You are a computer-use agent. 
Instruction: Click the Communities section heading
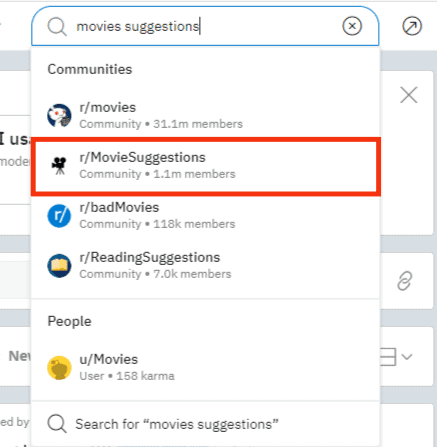click(90, 69)
